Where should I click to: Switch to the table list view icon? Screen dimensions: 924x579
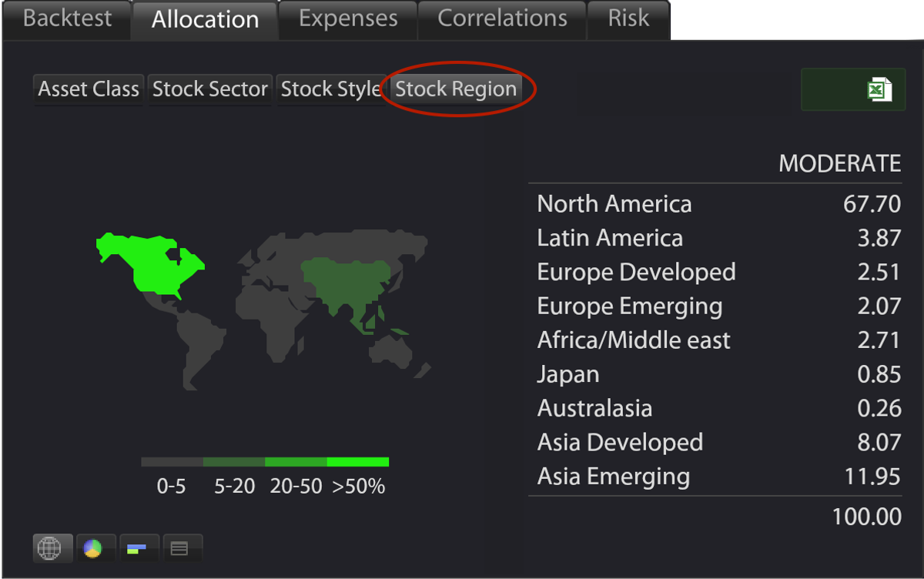pos(182,548)
